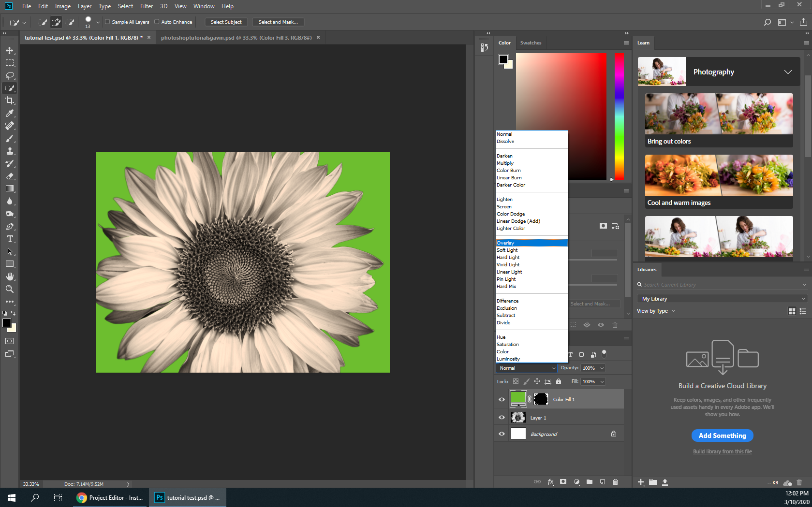Image resolution: width=812 pixels, height=507 pixels.
Task: Add a layer mask from Layers footer
Action: (563, 482)
